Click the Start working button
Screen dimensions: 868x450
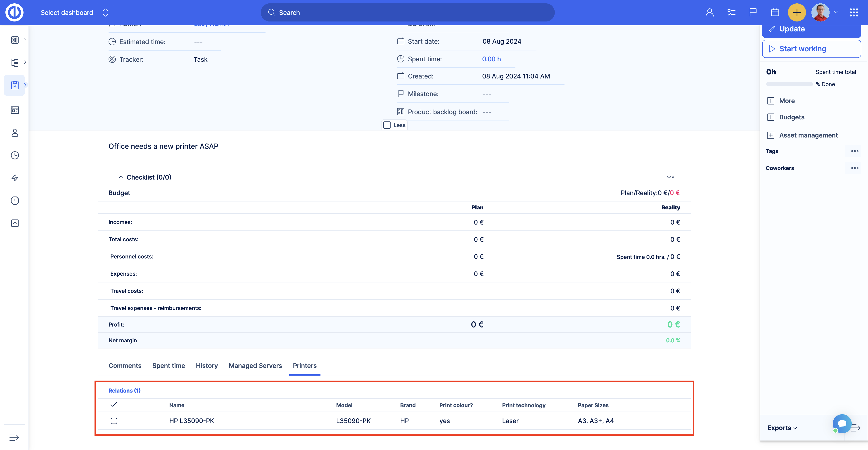pyautogui.click(x=811, y=49)
